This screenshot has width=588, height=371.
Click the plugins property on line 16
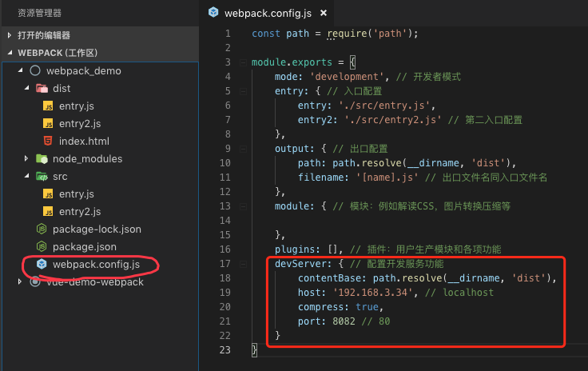(x=295, y=249)
